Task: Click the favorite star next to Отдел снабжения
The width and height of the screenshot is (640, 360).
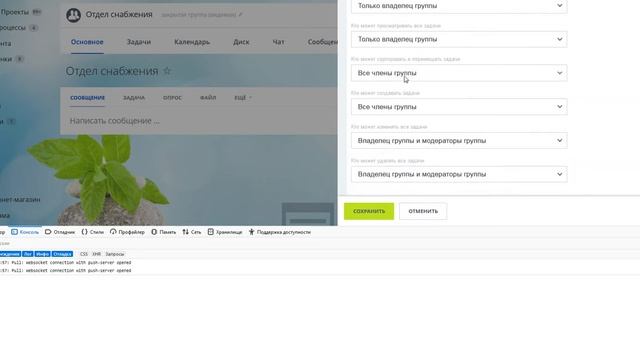Action: (x=167, y=71)
